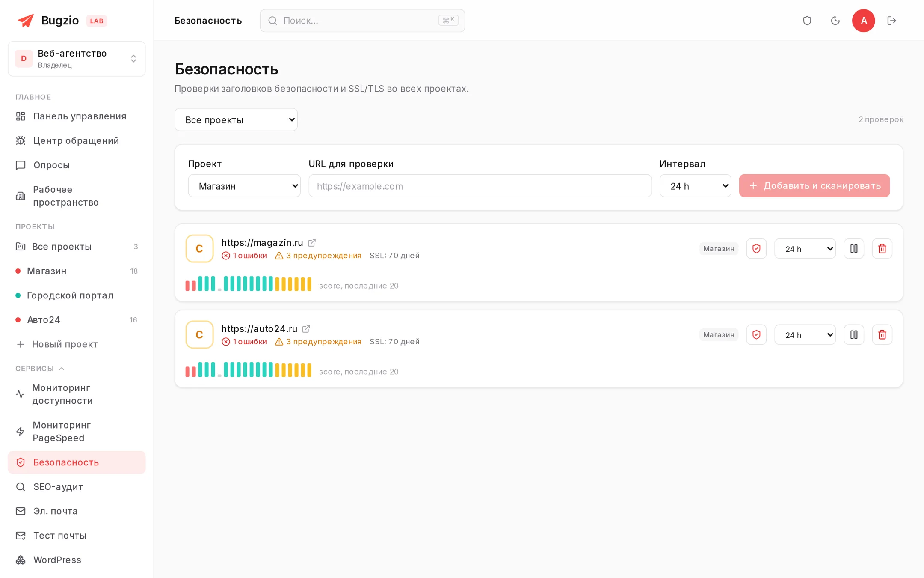The height and width of the screenshot is (578, 924).
Task: Click the shield icon in top bar
Action: [x=807, y=21]
